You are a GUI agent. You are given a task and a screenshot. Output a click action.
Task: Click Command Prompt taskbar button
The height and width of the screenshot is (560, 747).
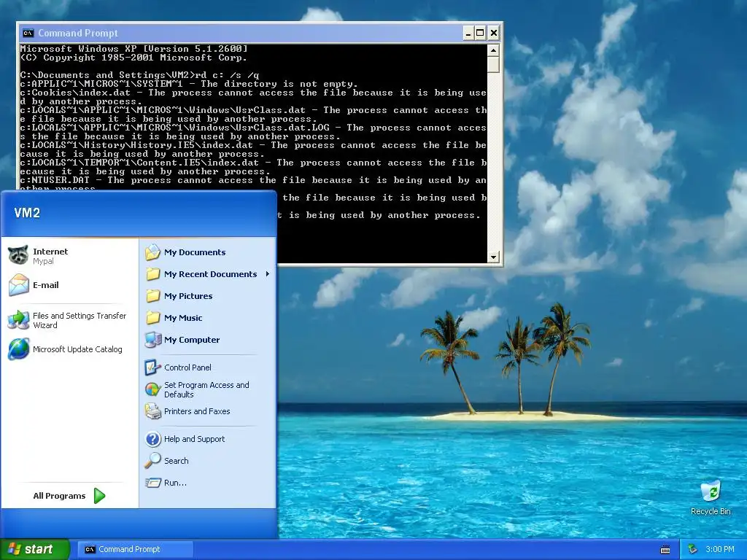coord(136,549)
